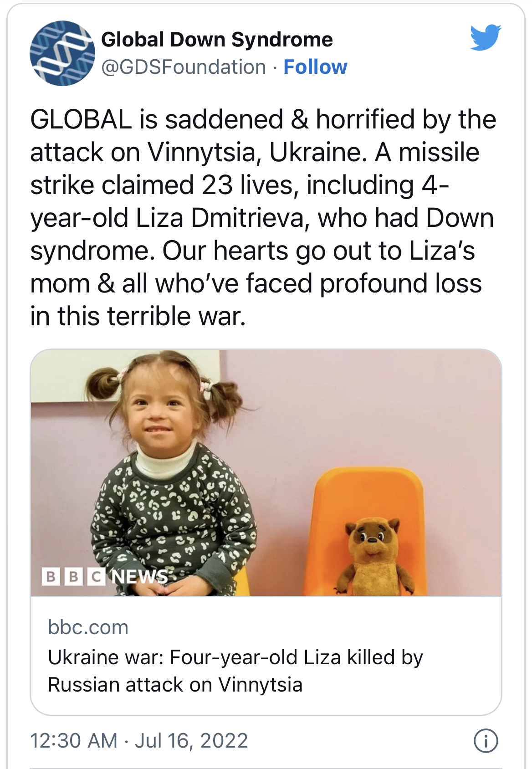532x769 pixels.
Task: Open the tweet info icon
Action: pos(486,741)
